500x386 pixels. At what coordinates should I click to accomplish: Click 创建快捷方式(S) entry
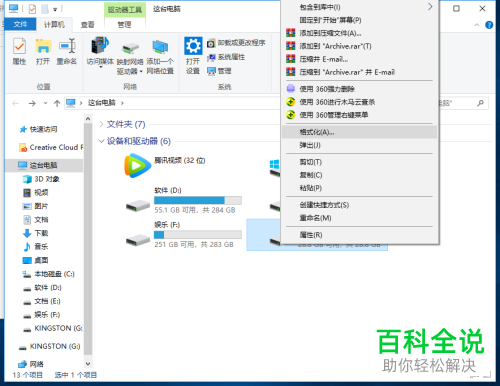click(359, 205)
